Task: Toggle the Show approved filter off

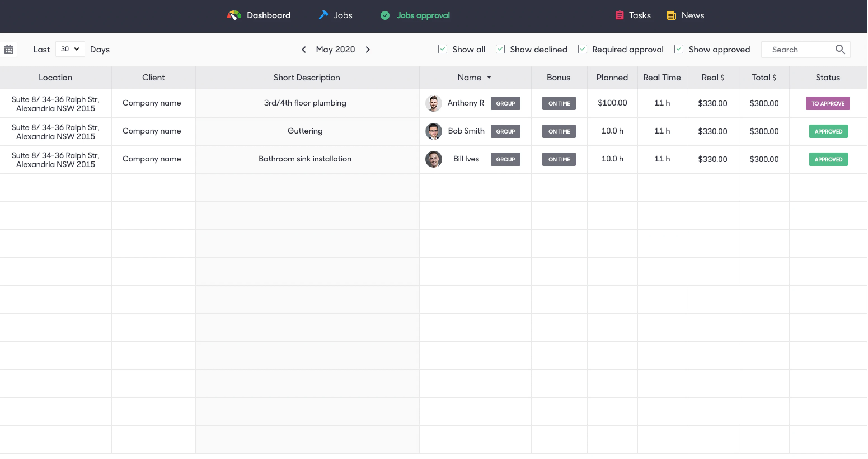Action: click(x=679, y=49)
